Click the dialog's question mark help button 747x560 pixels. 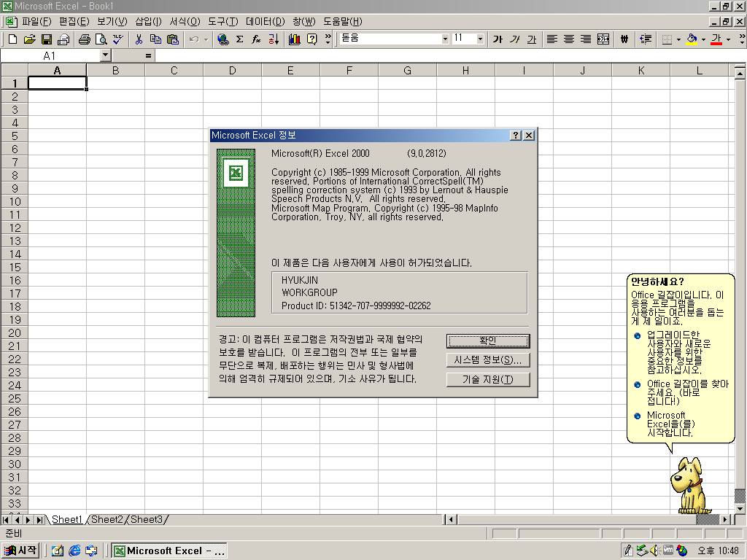(516, 135)
